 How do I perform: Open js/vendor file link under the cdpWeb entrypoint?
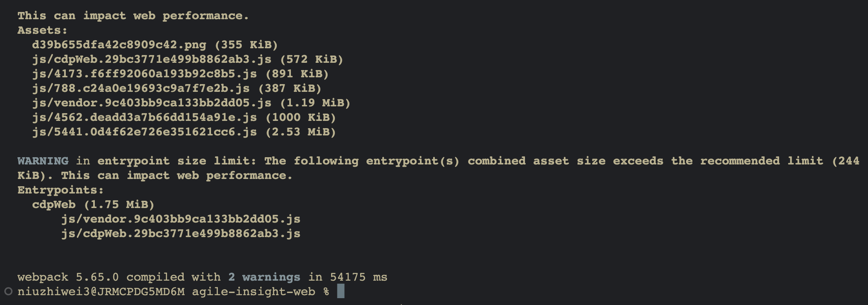[x=180, y=219]
